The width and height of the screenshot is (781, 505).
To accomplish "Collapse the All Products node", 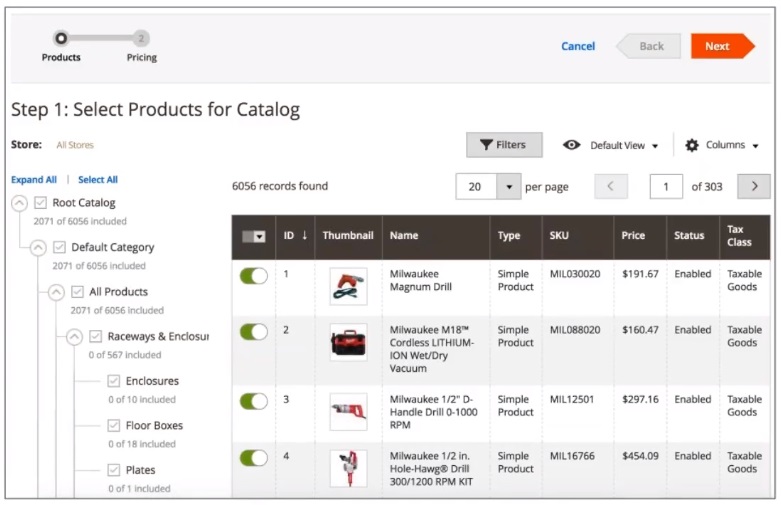I will pyautogui.click(x=56, y=291).
